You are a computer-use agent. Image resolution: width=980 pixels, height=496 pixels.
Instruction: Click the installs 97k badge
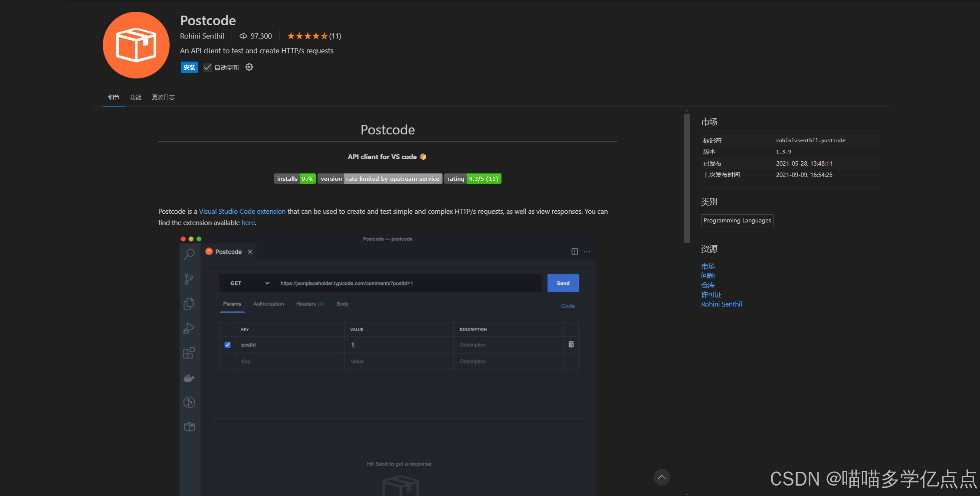pyautogui.click(x=295, y=179)
